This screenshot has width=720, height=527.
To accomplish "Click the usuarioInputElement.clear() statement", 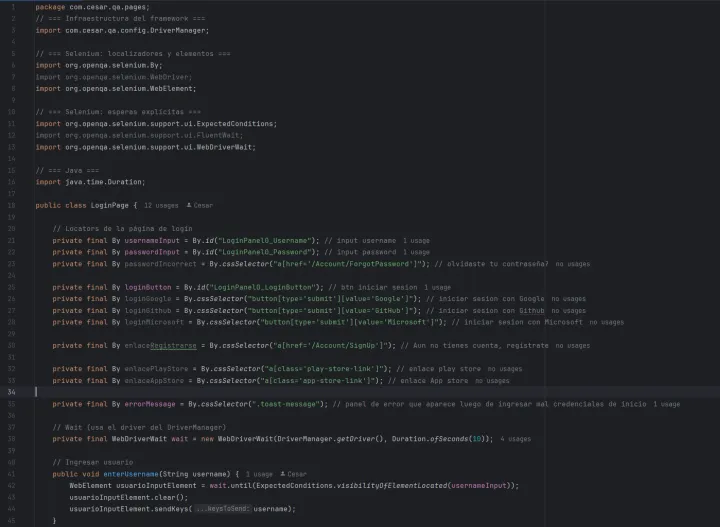I will tap(129, 497).
